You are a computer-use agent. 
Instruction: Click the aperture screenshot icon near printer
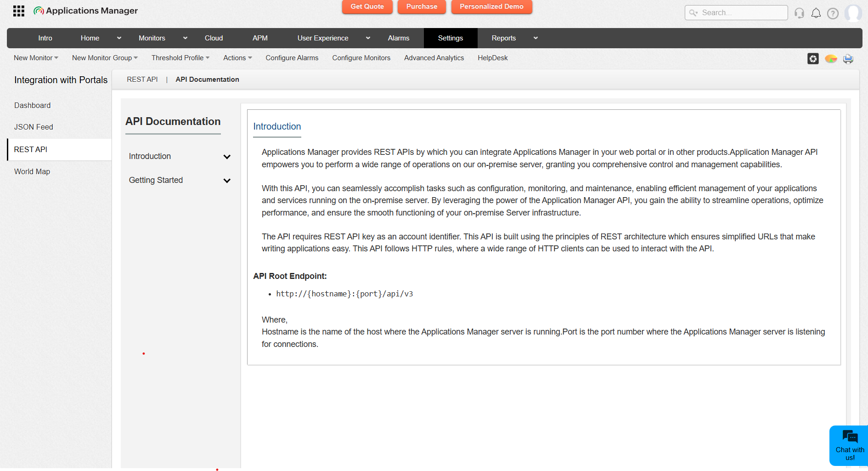(813, 59)
